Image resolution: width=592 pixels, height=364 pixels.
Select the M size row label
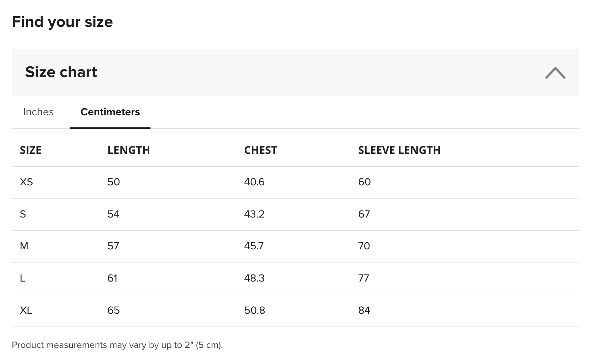click(24, 246)
